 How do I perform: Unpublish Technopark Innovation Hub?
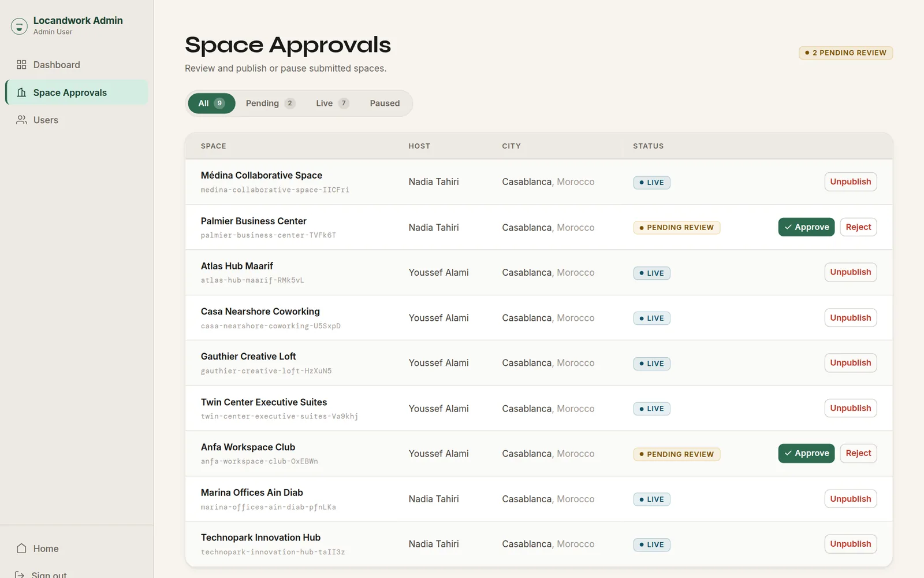pos(850,544)
